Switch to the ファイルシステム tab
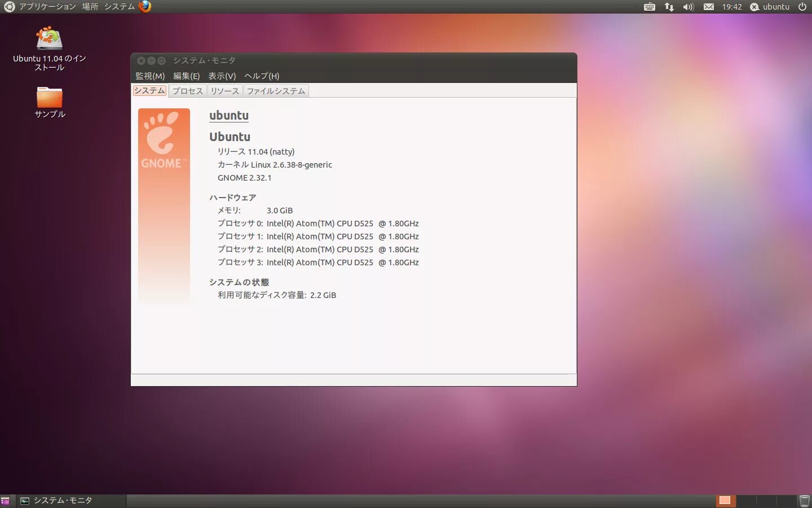 [x=276, y=91]
